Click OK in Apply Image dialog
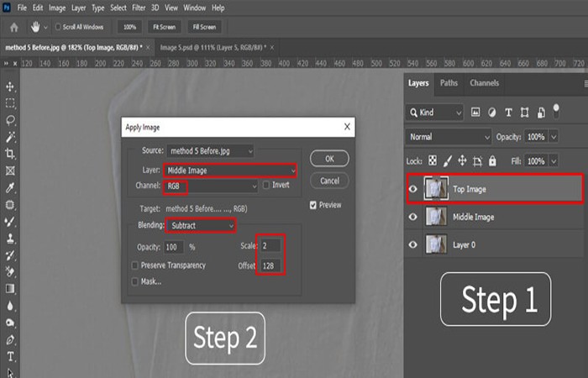This screenshot has height=378, width=588. coord(329,159)
